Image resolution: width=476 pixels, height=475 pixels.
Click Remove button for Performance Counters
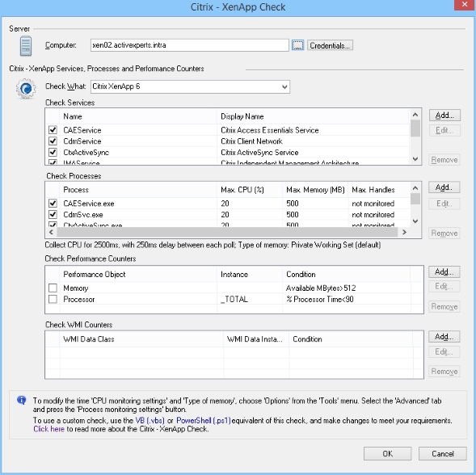point(444,306)
